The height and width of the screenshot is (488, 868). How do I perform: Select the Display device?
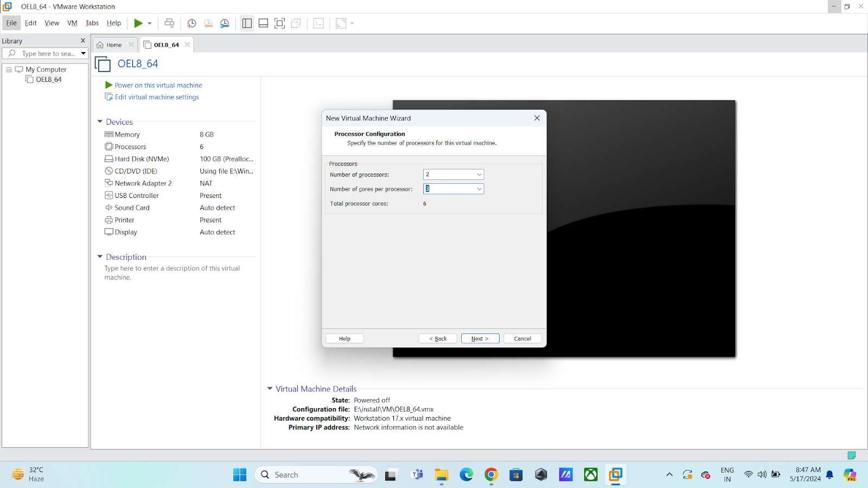179,232
